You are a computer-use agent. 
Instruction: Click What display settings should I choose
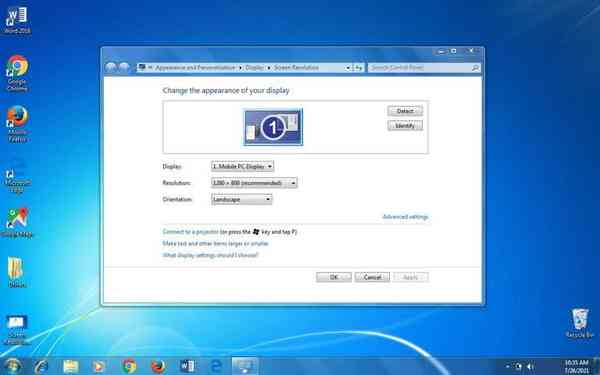click(x=210, y=255)
